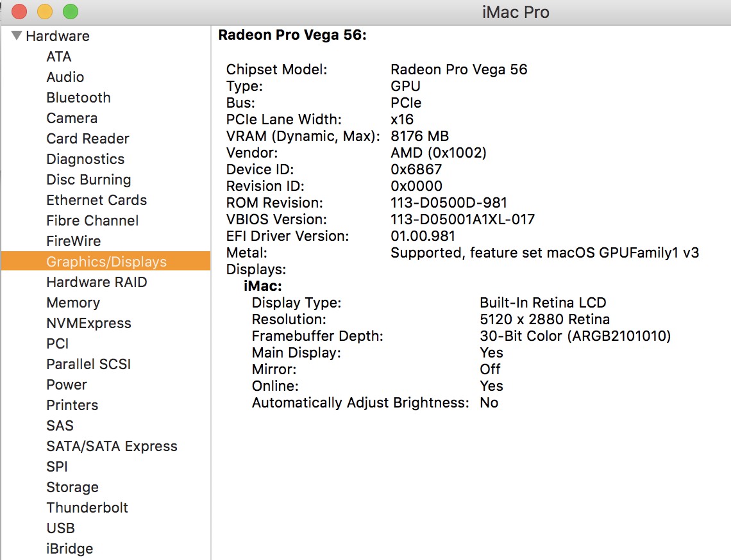Click the 30-Bit Color (ARGB2101010) value
The image size is (731, 560).
tap(575, 336)
